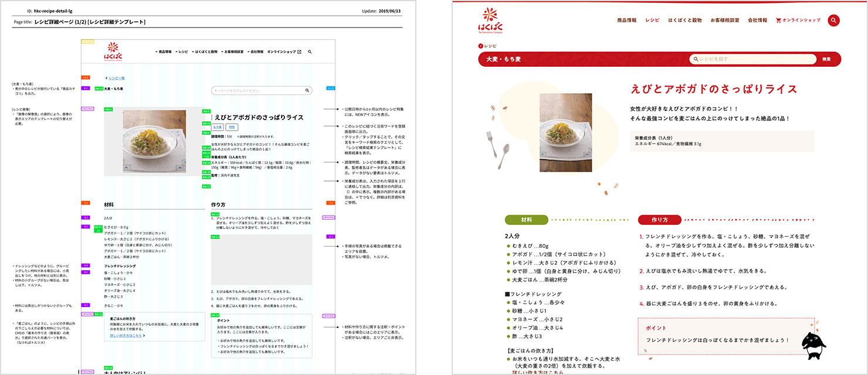The image size is (868, 375).
Task: Click the magnifier icon in the wireframe navigation bar
Action: pyautogui.click(x=310, y=52)
